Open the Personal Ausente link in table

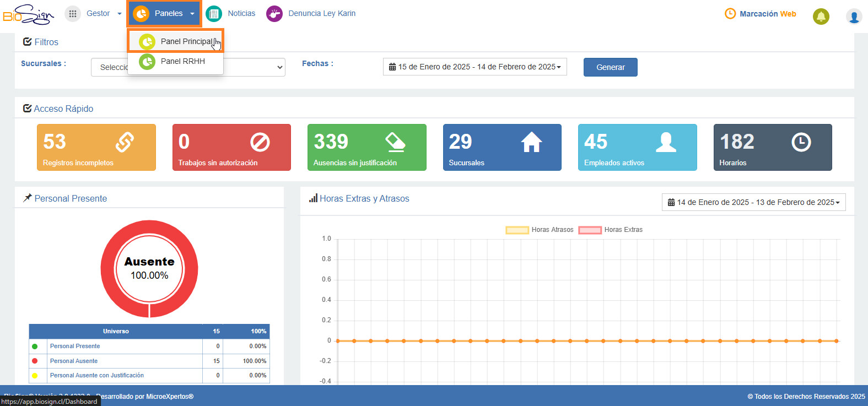pyautogui.click(x=74, y=361)
